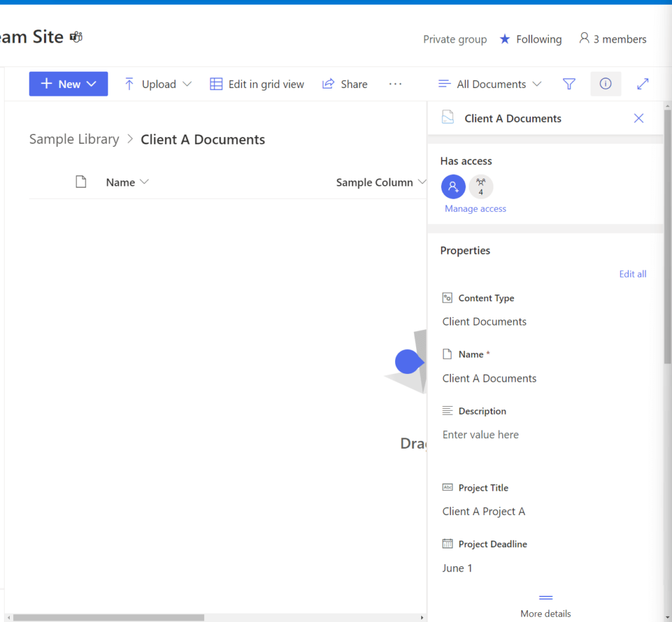Click the details pane vertical scrollbar thumb
The width and height of the screenshot is (672, 622).
tap(667, 237)
